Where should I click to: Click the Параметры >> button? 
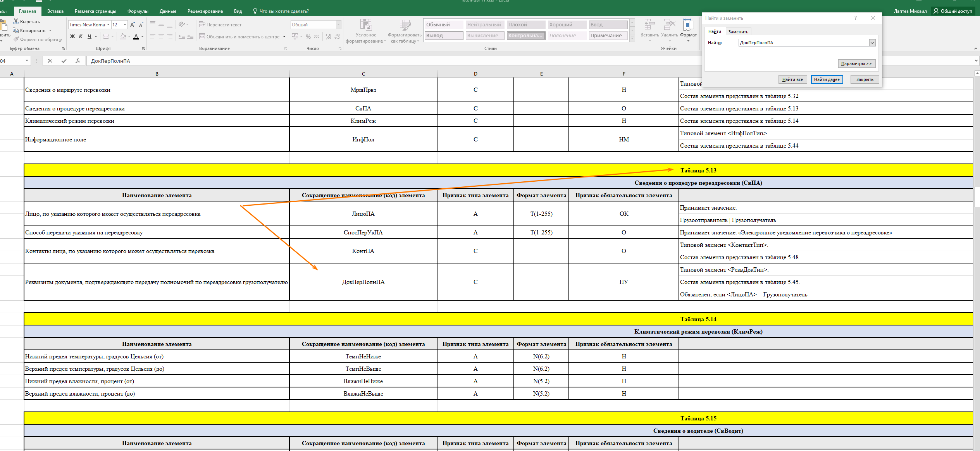(856, 64)
